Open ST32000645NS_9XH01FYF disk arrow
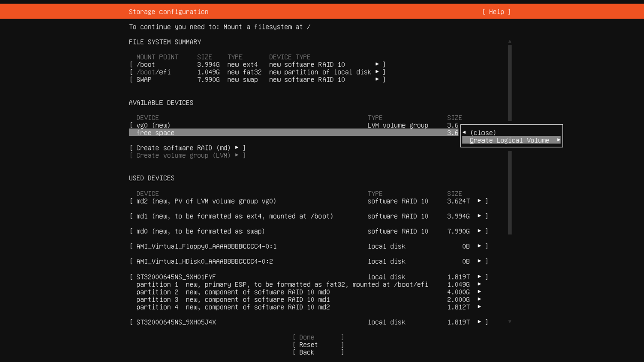644x362 pixels. 479,277
